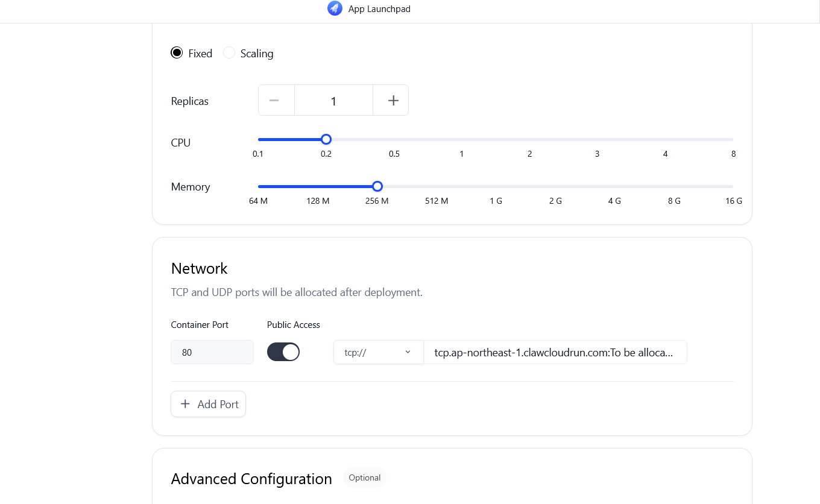Select the Fixed radio button
This screenshot has width=820, height=504.
[x=177, y=53]
